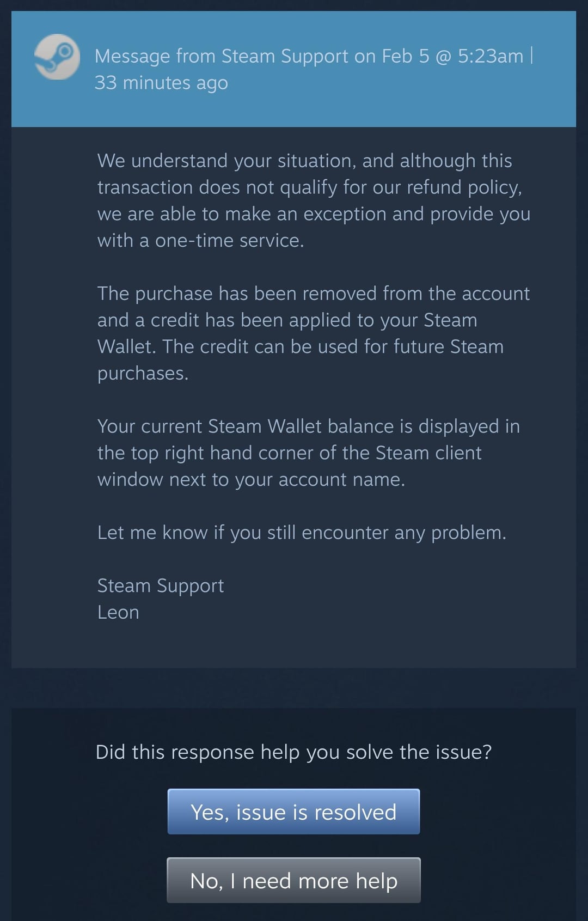Click the "33 minutes ago" timestamp
Image resolution: width=588 pixels, height=921 pixels.
tap(161, 83)
